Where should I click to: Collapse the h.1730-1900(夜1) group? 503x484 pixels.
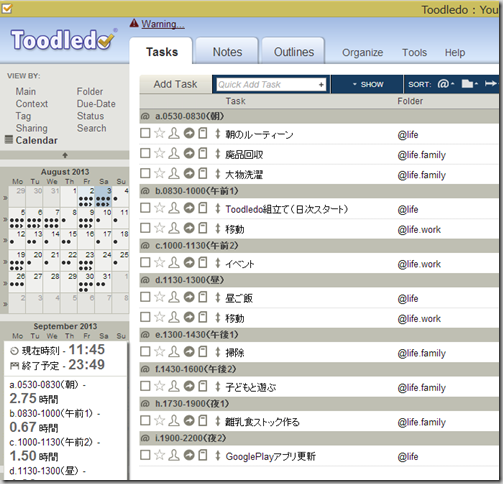tap(319, 404)
